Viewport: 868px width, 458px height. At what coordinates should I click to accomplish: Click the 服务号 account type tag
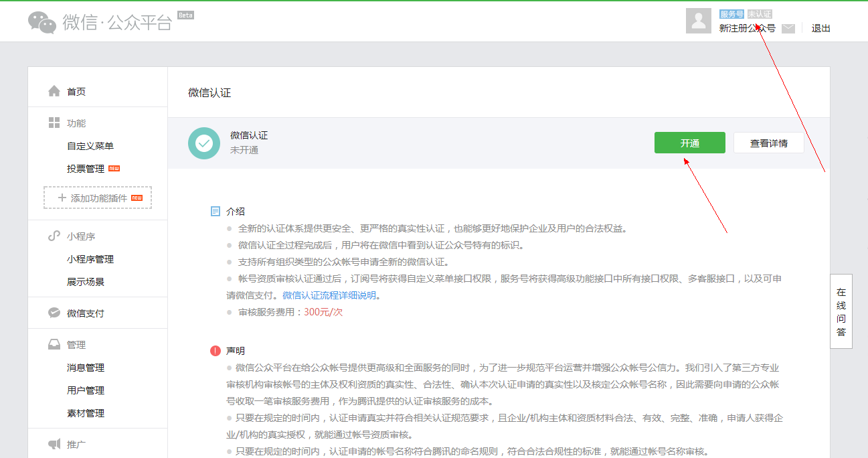(731, 14)
